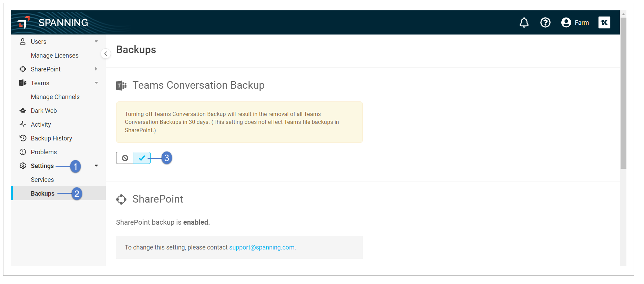The width and height of the screenshot is (644, 284).
Task: Click the Users menu label
Action: click(39, 41)
